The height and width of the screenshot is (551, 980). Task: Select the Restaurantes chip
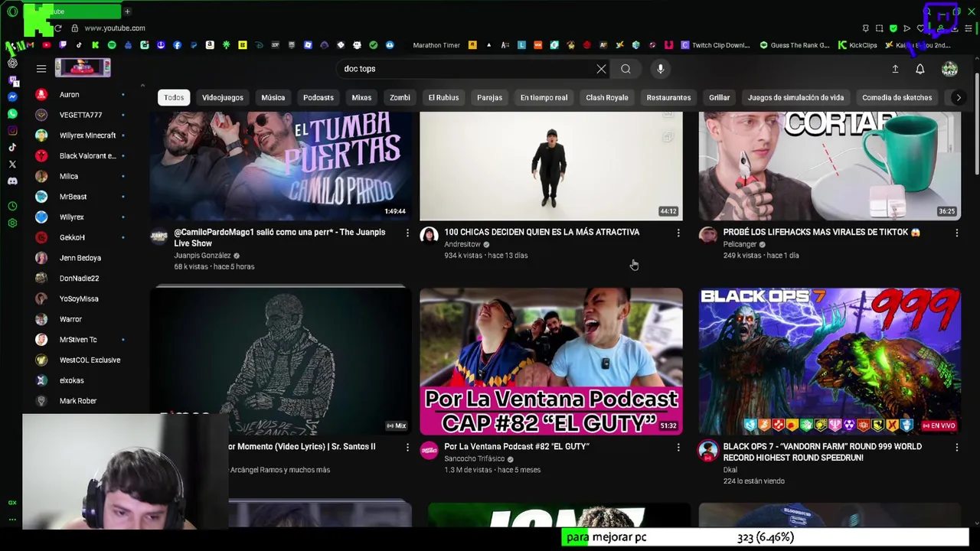tap(668, 97)
